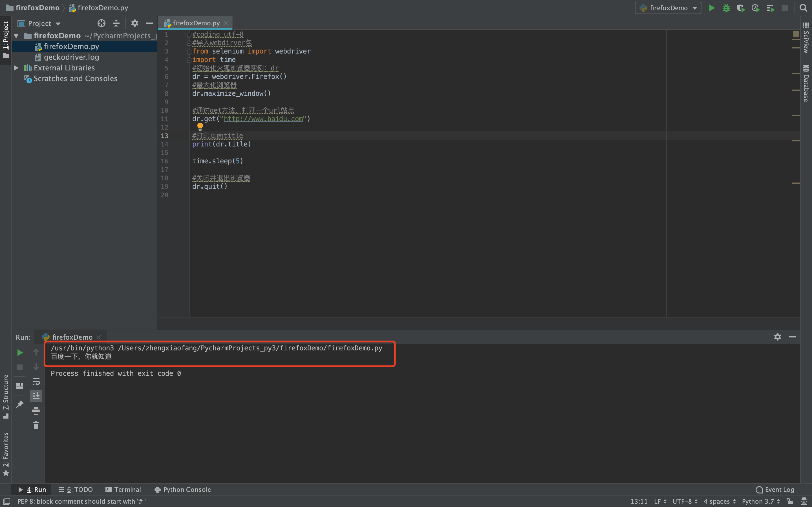
Task: Open the Terminal tool tab
Action: [x=123, y=490]
